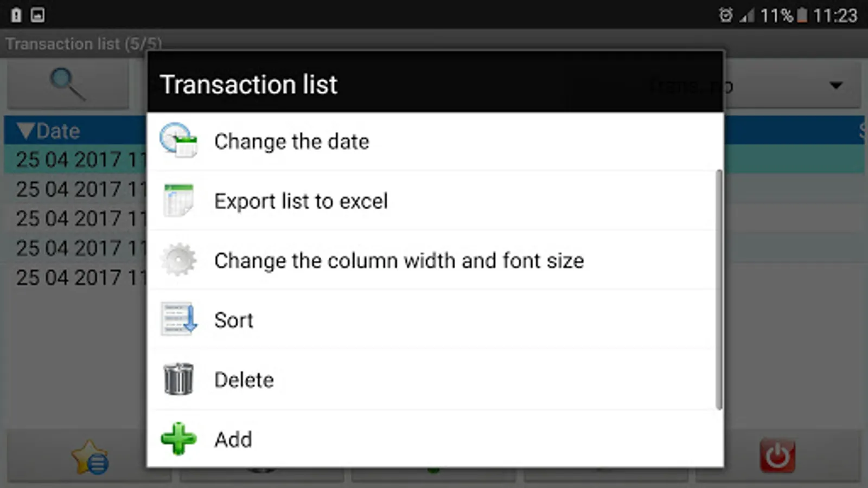Click the Sort list arrow icon
The height and width of the screenshot is (488, 868).
(178, 319)
